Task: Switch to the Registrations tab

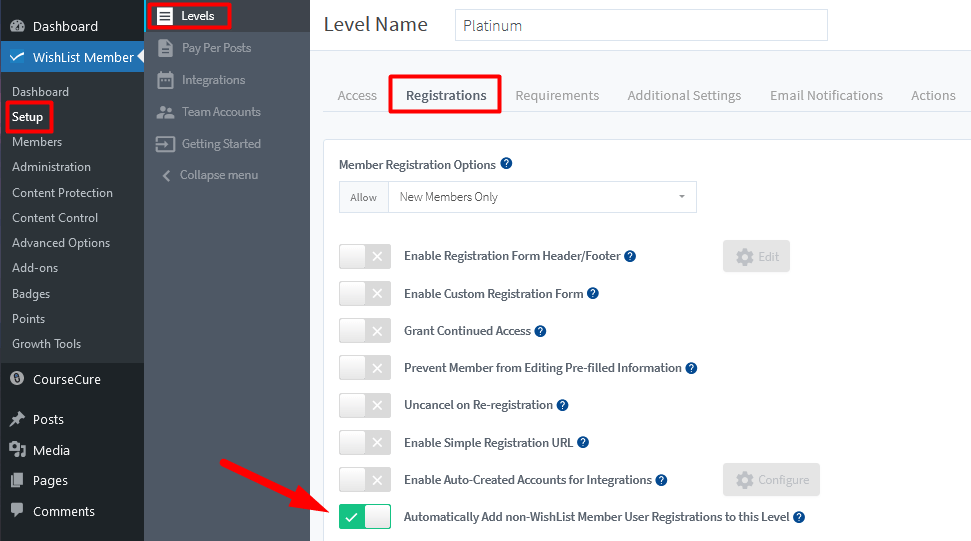Action: click(446, 95)
